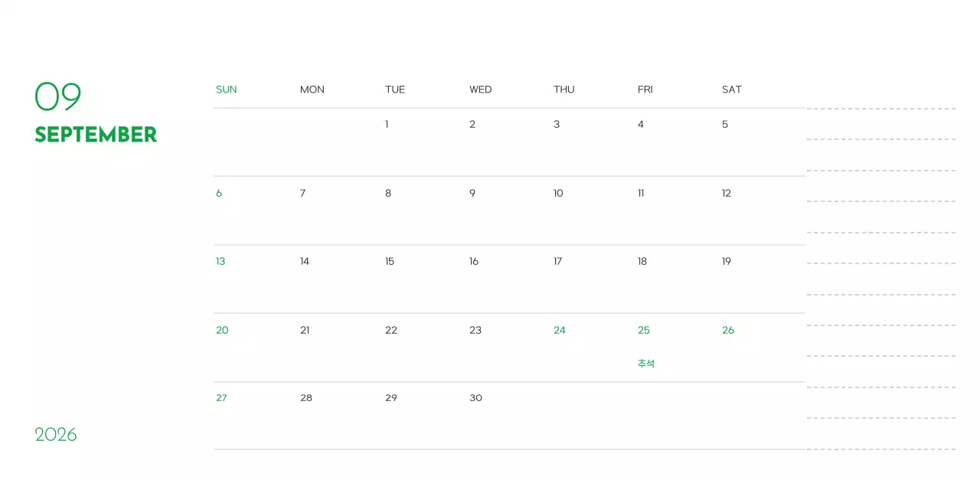Click date 27 on Sunday
The width and height of the screenshot is (980, 480).
[x=221, y=397]
